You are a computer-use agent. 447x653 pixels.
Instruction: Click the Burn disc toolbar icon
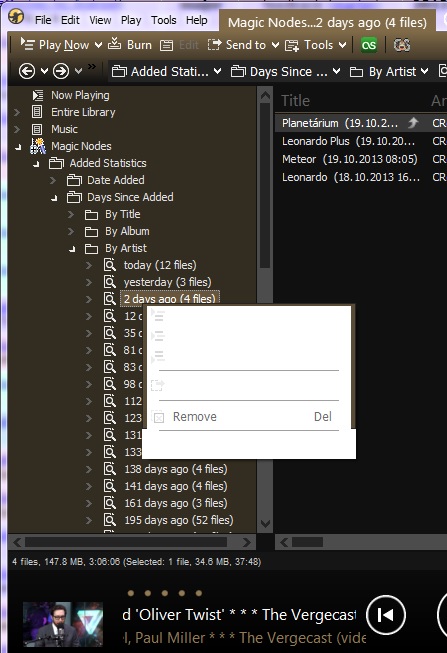[x=114, y=44]
